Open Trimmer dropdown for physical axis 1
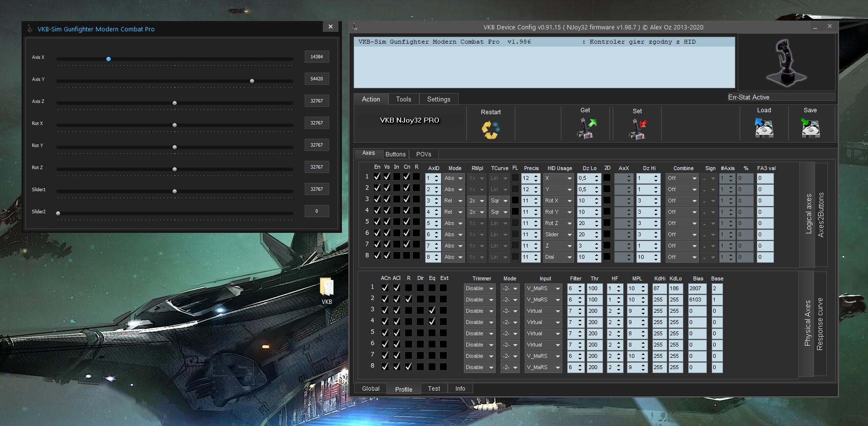This screenshot has height=426, width=868. [x=480, y=289]
